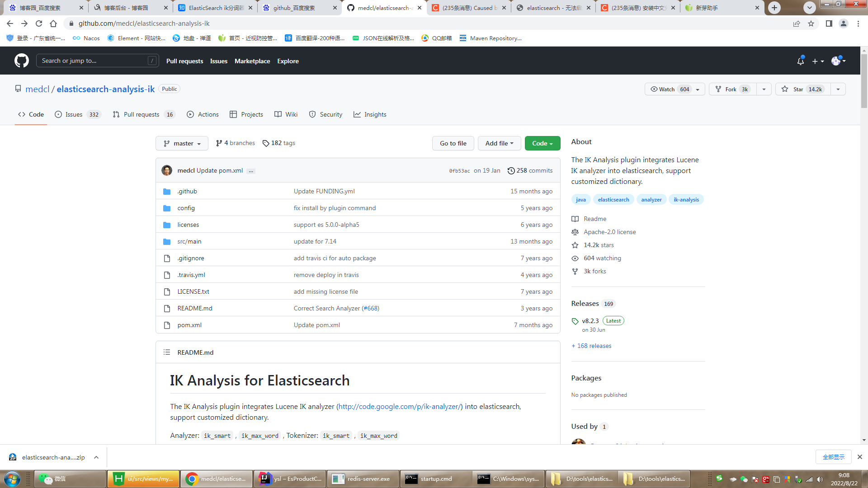Screen dimensions: 868x488
Task: Click the commit history clock icon
Action: (x=511, y=171)
